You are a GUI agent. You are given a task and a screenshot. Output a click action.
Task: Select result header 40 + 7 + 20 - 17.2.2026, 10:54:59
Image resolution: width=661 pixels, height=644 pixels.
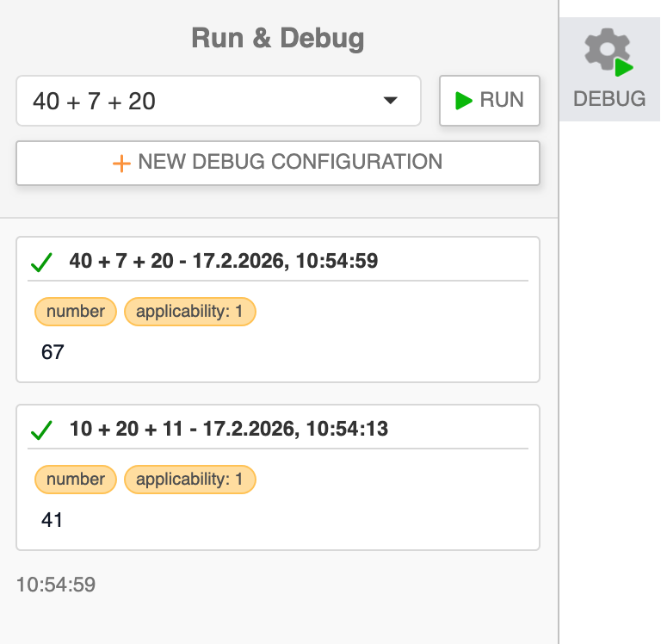[x=224, y=261]
